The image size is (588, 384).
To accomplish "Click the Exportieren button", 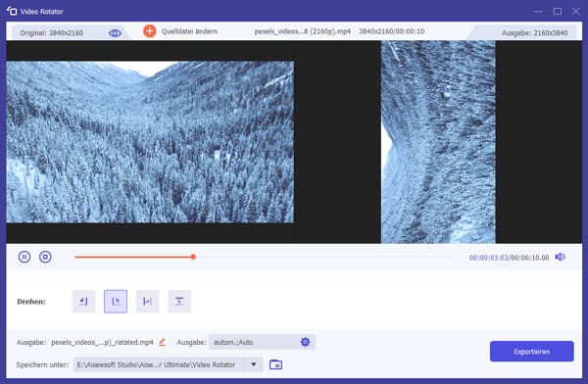I will click(x=531, y=352).
